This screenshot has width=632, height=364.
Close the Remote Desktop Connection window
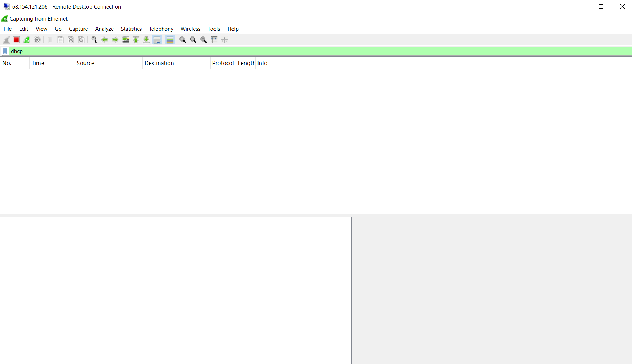pos(622,6)
